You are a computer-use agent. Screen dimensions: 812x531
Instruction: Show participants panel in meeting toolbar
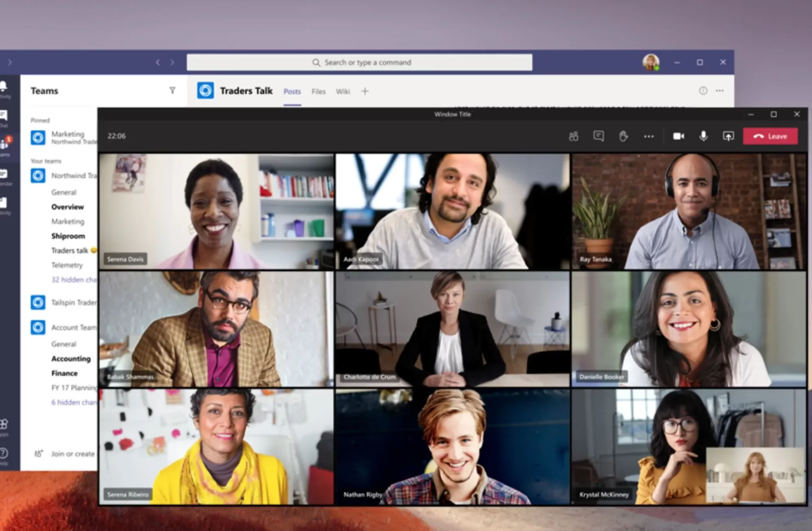point(573,136)
